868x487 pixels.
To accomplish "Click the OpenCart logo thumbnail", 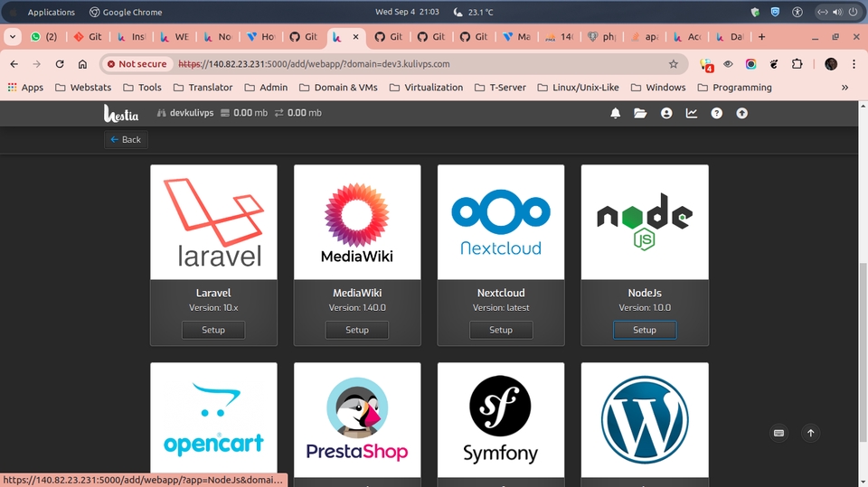I will (213, 420).
